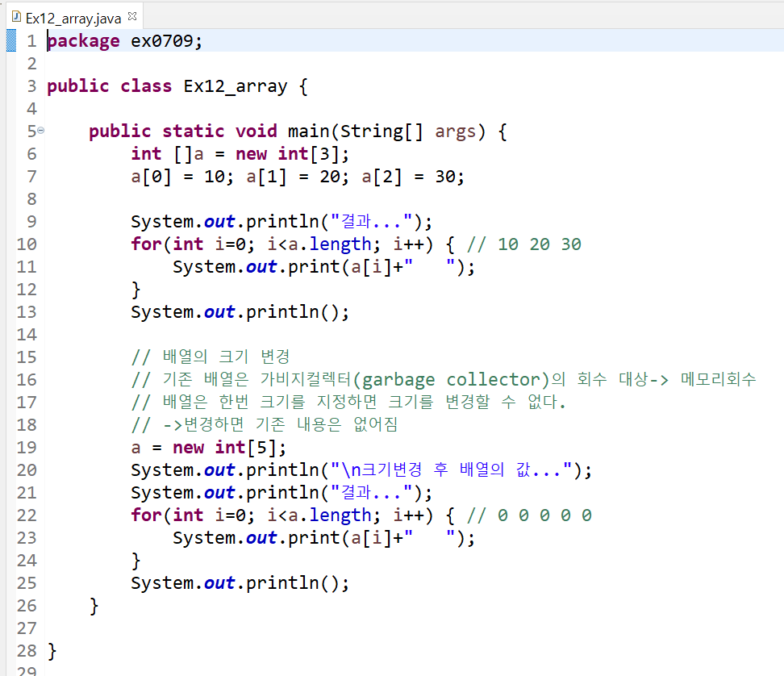Click the for loop on line 22
Viewport: 784px width, 676px height.
(293, 515)
